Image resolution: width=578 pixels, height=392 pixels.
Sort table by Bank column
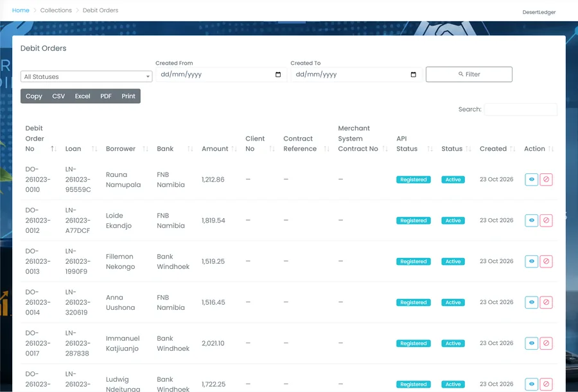pyautogui.click(x=190, y=149)
